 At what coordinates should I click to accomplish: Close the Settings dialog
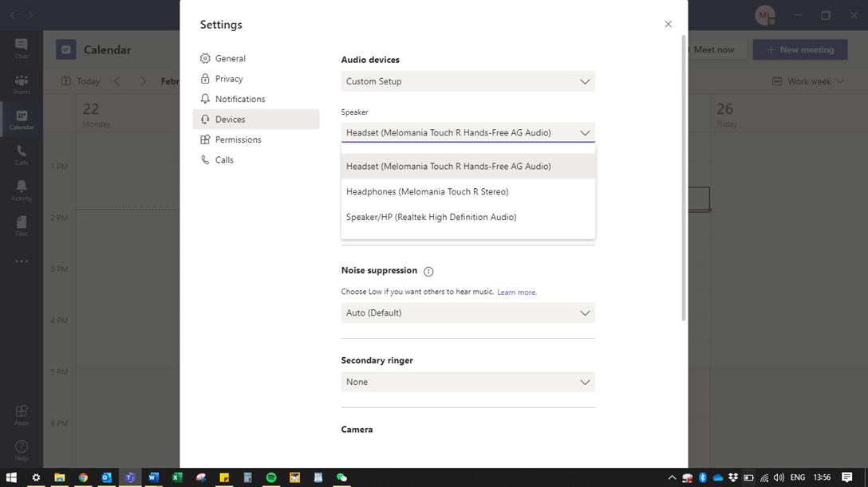click(x=669, y=25)
